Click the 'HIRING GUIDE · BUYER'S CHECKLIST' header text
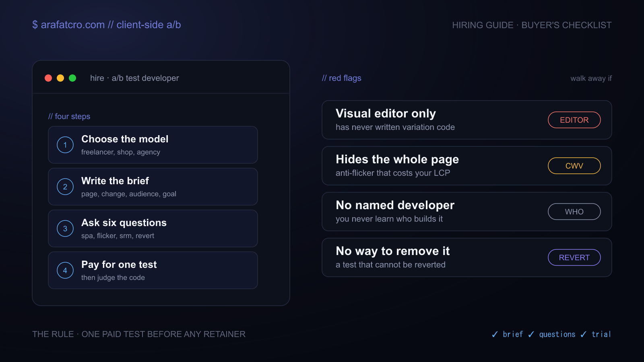644x362 pixels. [x=532, y=25]
